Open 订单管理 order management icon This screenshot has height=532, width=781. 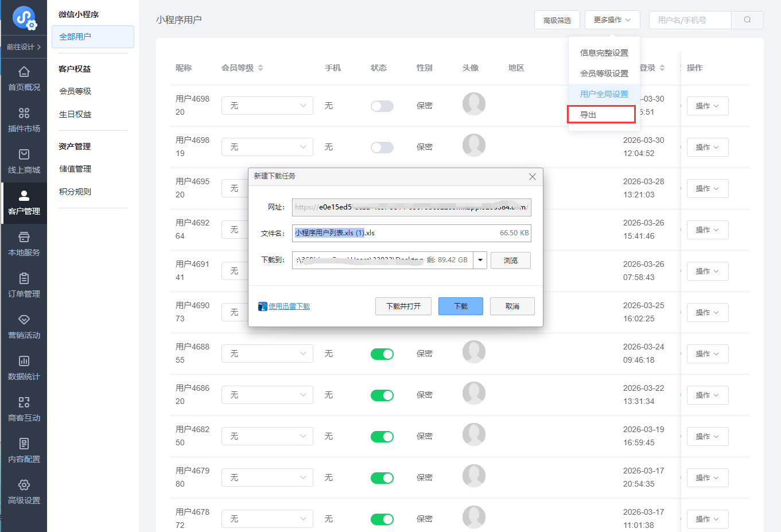tap(24, 279)
